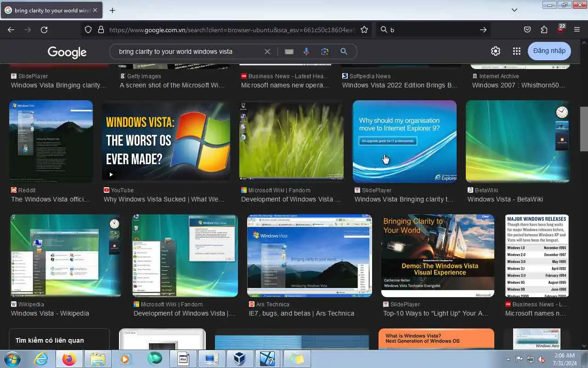The height and width of the screenshot is (368, 588).
Task: Open the tracking protection shield icon
Action: click(88, 29)
